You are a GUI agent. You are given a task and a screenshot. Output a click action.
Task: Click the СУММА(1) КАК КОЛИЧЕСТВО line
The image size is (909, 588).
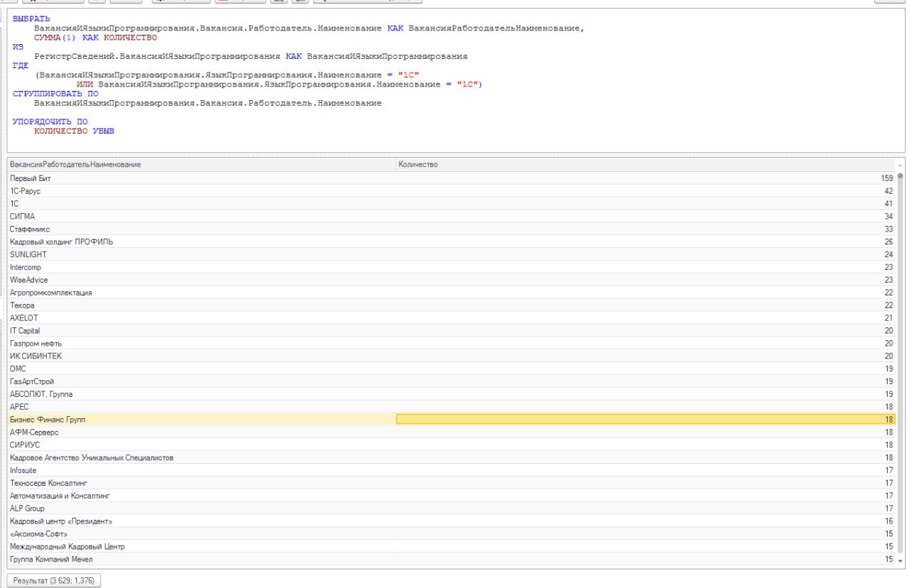95,38
